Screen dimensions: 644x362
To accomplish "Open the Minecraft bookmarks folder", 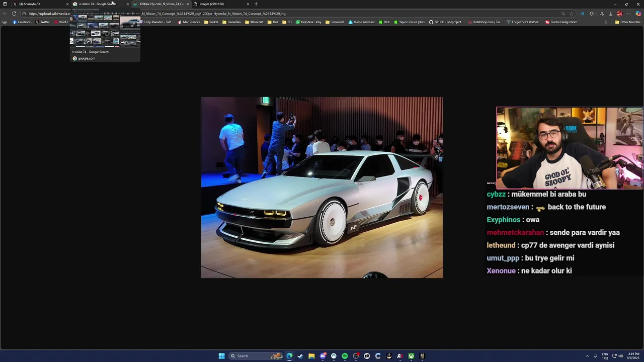I will 254,22.
